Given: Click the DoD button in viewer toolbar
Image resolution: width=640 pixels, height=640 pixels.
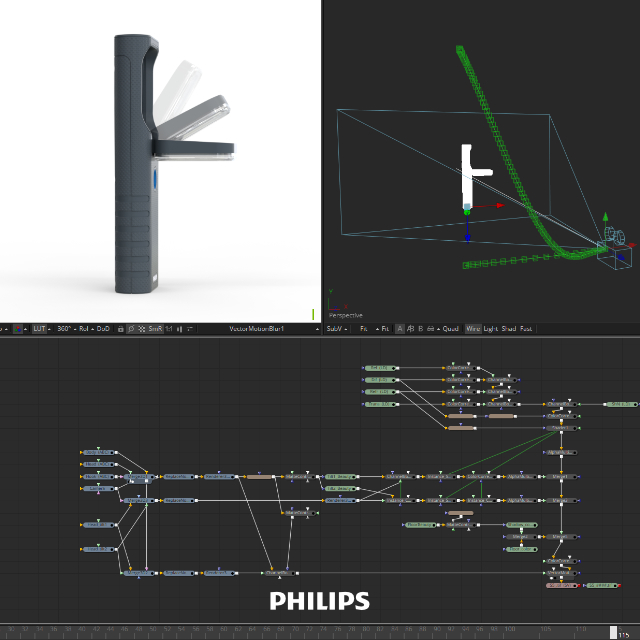Looking at the screenshot, I should click(103, 328).
